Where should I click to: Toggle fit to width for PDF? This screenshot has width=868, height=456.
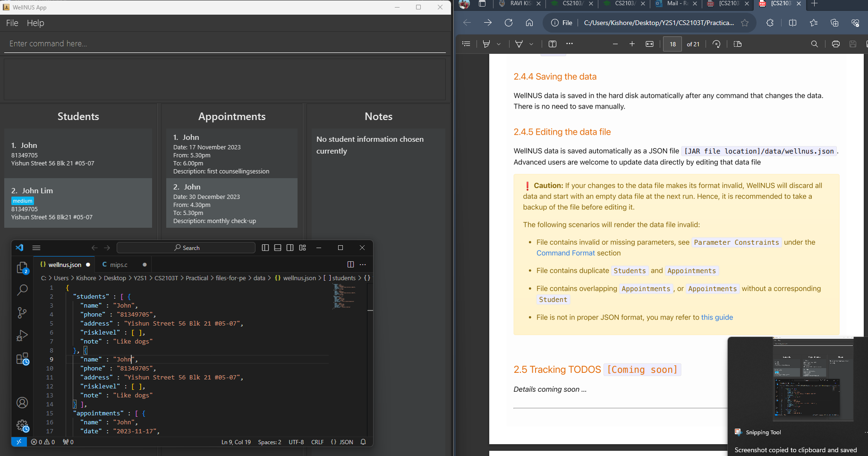pyautogui.click(x=650, y=44)
